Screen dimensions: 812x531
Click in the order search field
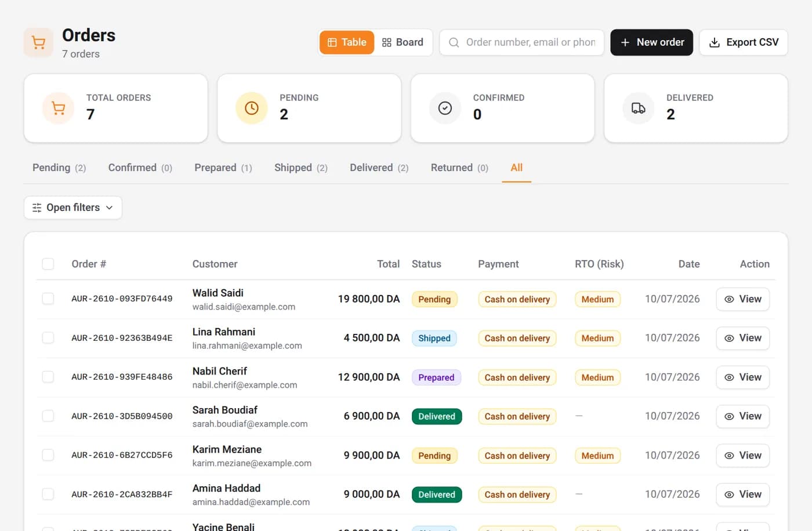522,42
